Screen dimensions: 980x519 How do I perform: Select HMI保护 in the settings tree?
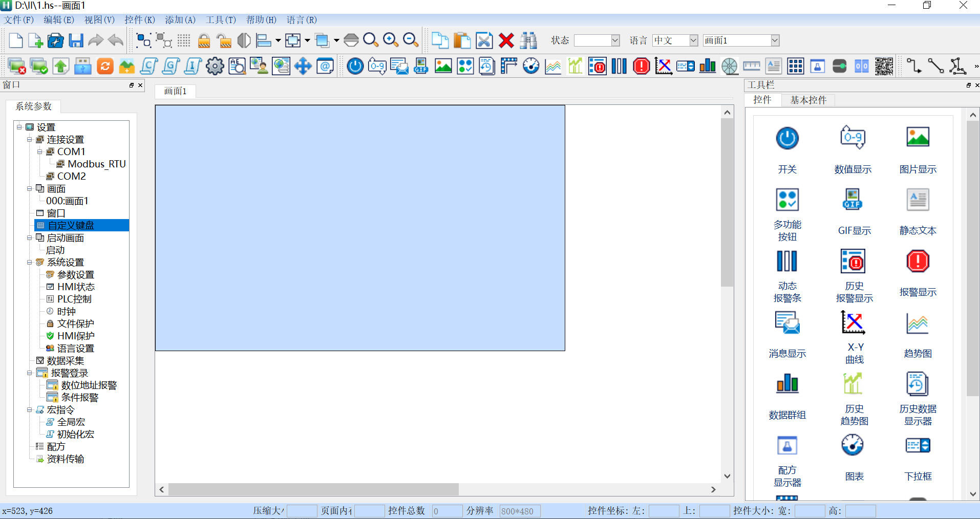tap(75, 336)
